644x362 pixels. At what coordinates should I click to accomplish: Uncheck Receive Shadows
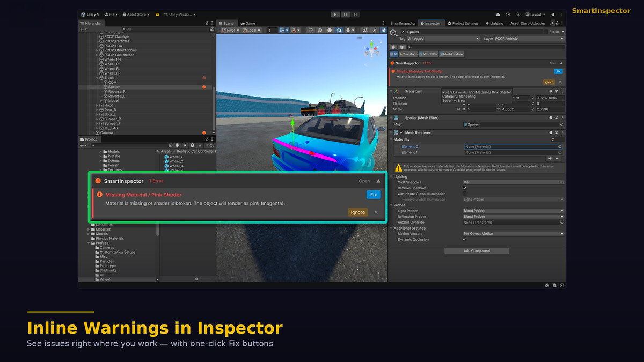click(x=465, y=188)
